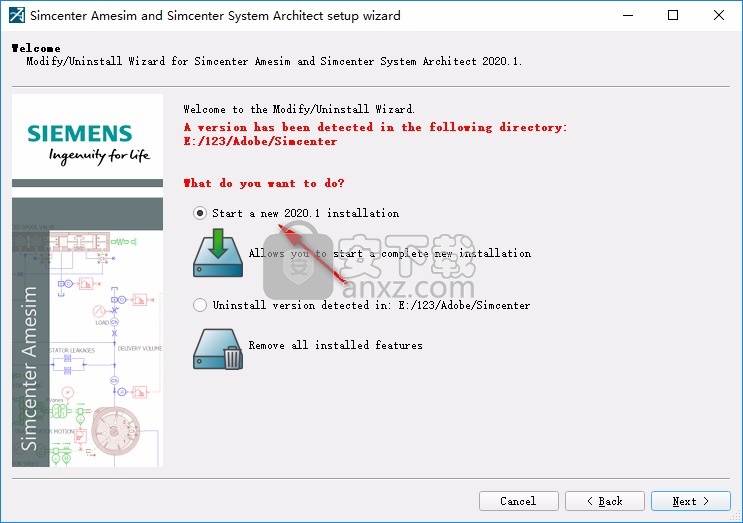Click the 'What do you want to do?' heading

click(264, 183)
